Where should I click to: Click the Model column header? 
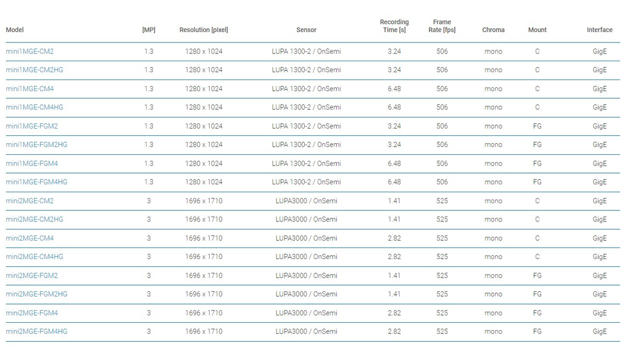[15, 30]
